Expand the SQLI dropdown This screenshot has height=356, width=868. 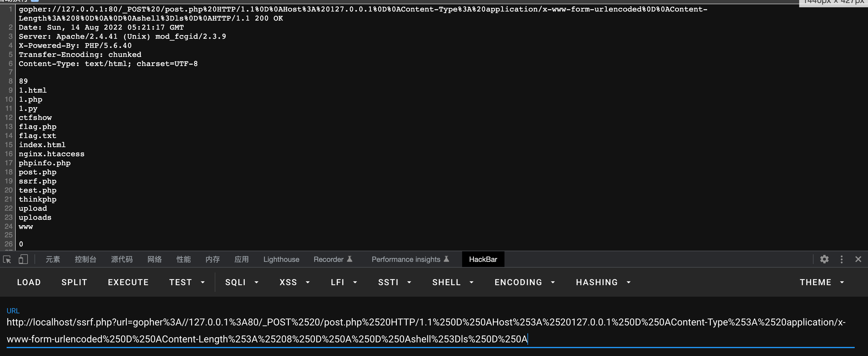242,282
